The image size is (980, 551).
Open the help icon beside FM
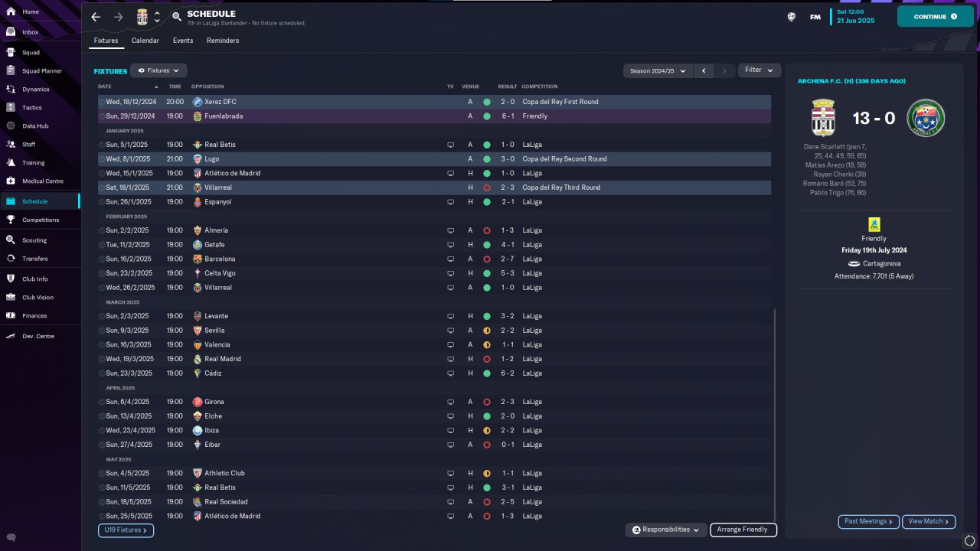[x=792, y=17]
